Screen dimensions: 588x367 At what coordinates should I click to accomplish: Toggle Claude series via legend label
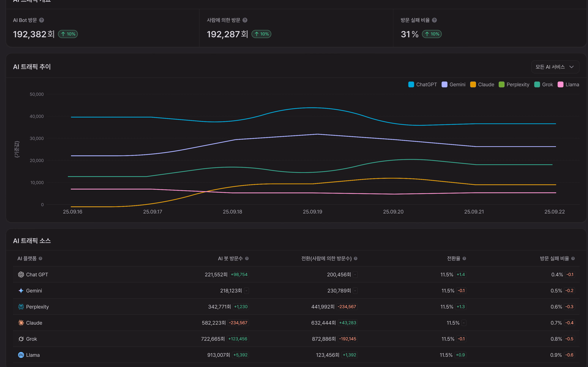click(486, 84)
